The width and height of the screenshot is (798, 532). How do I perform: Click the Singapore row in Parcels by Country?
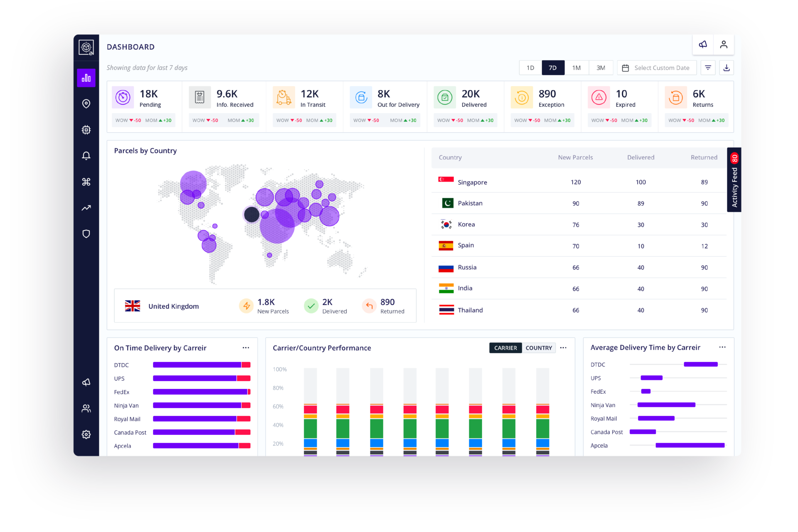[578, 182]
